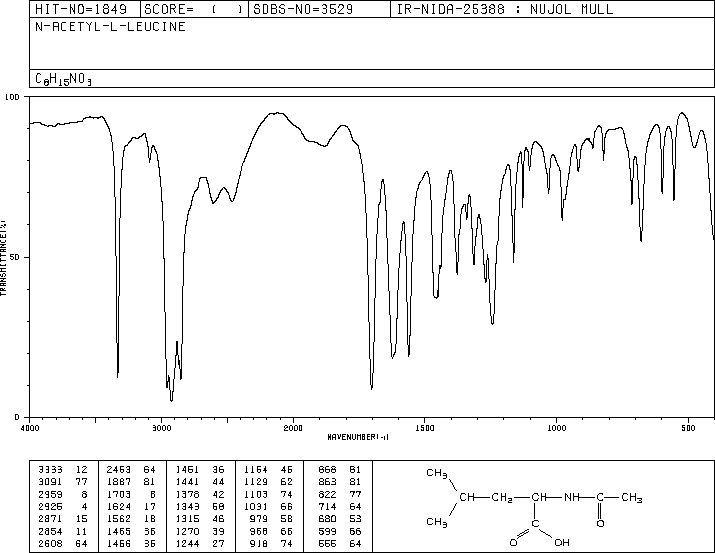Click the 1343 peak table entry
715x553 pixels.
(187, 506)
